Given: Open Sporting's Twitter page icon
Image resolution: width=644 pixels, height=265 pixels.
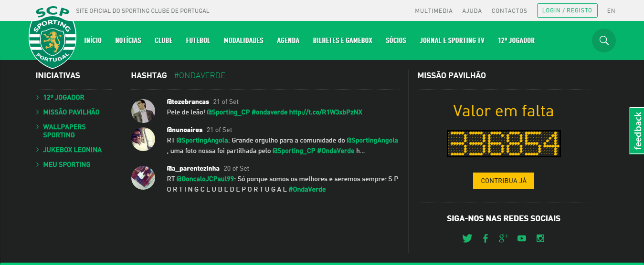Looking at the screenshot, I should tap(467, 238).
